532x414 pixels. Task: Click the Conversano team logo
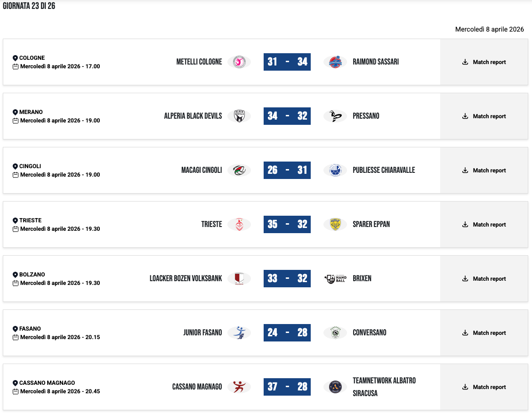(335, 333)
